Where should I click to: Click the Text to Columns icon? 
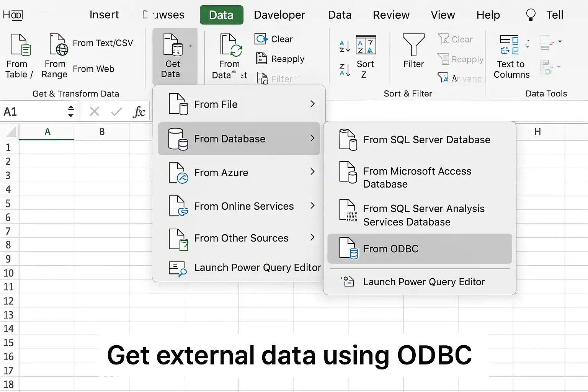510,45
